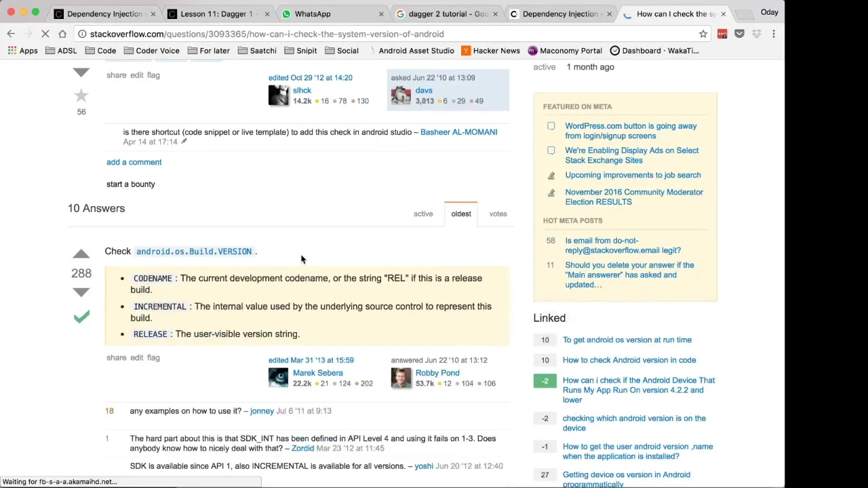Click the browser back arrow
Image resolution: width=868 pixels, height=488 pixels.
click(x=11, y=34)
